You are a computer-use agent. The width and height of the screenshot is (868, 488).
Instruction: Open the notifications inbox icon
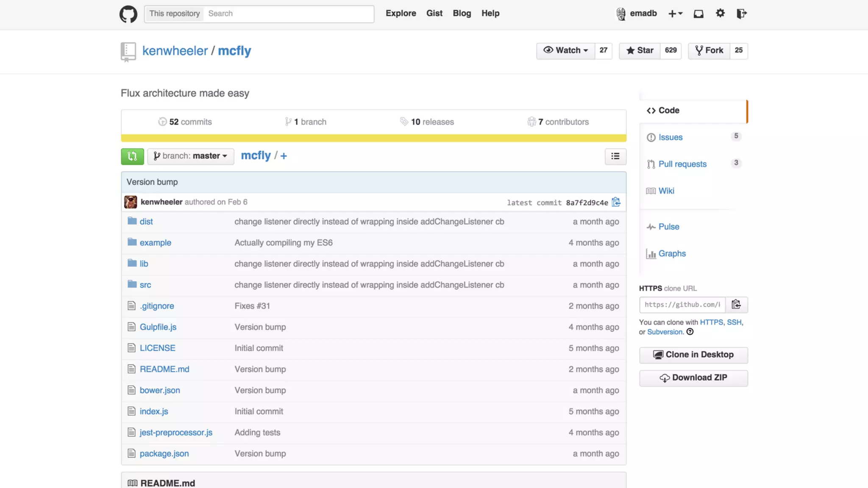point(698,14)
